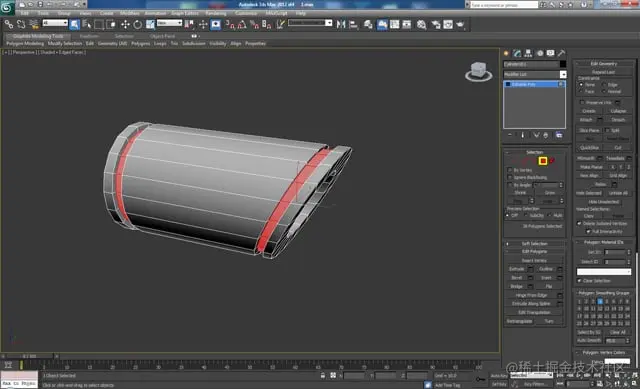
Task: Activate the Select and Scale tool
Action: [x=150, y=24]
